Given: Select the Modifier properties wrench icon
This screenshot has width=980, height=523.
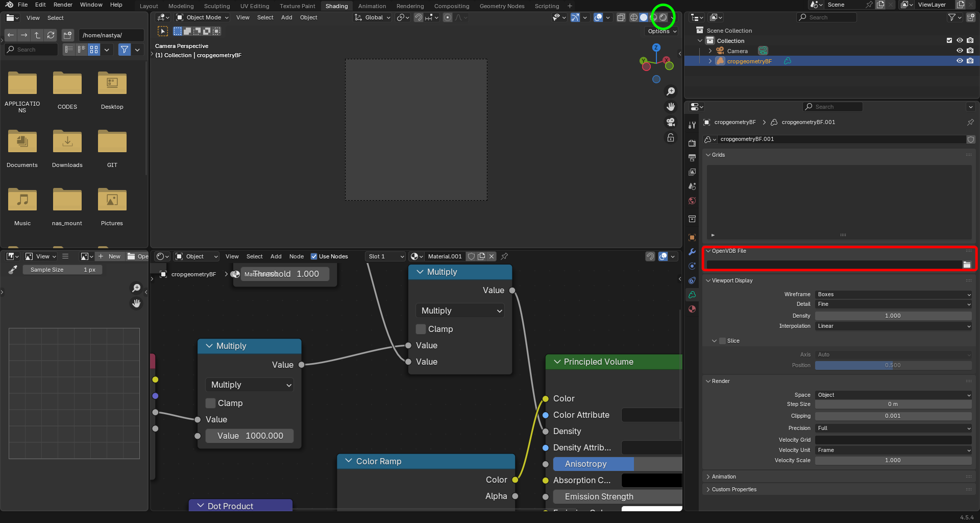Looking at the screenshot, I should click(x=692, y=252).
